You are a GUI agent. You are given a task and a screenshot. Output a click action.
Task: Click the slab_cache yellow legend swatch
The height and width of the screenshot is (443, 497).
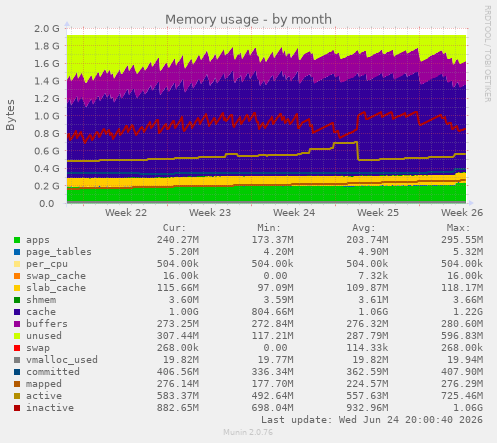coord(17,288)
